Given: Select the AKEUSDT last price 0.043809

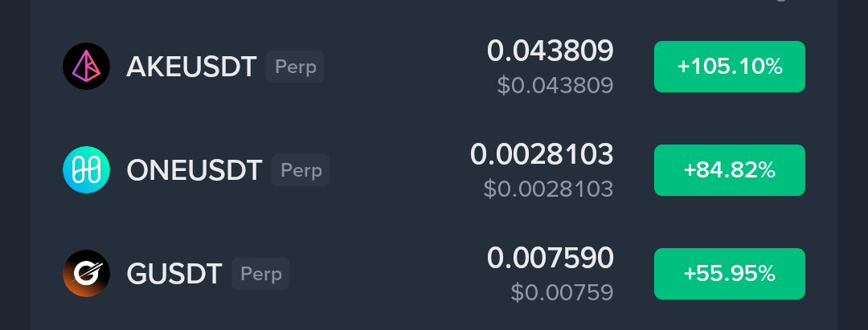Looking at the screenshot, I should [x=551, y=51].
